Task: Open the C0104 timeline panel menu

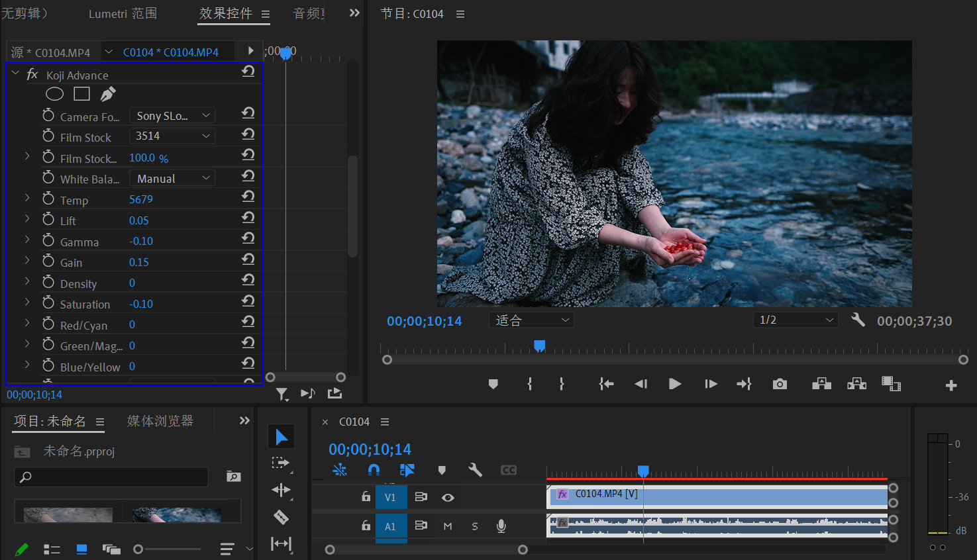Action: [385, 422]
